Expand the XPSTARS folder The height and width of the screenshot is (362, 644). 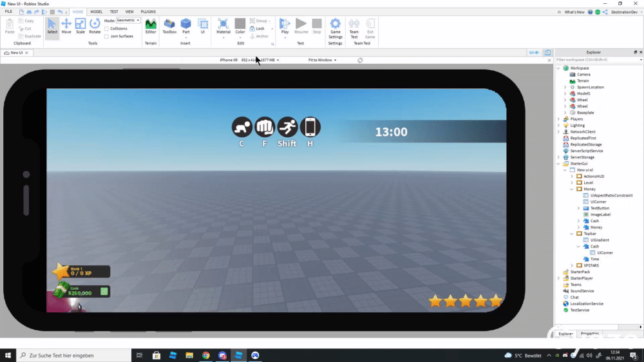pos(572,265)
